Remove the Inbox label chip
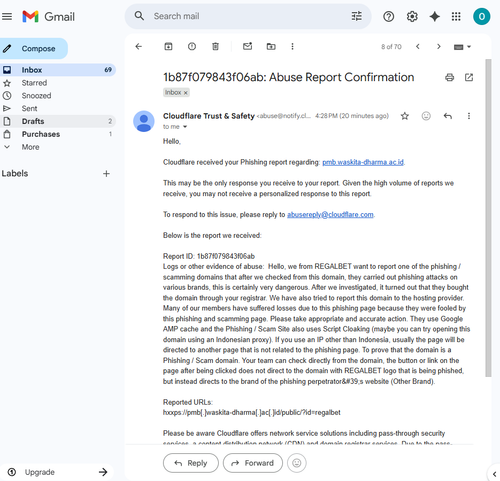500x481 pixels. click(186, 93)
